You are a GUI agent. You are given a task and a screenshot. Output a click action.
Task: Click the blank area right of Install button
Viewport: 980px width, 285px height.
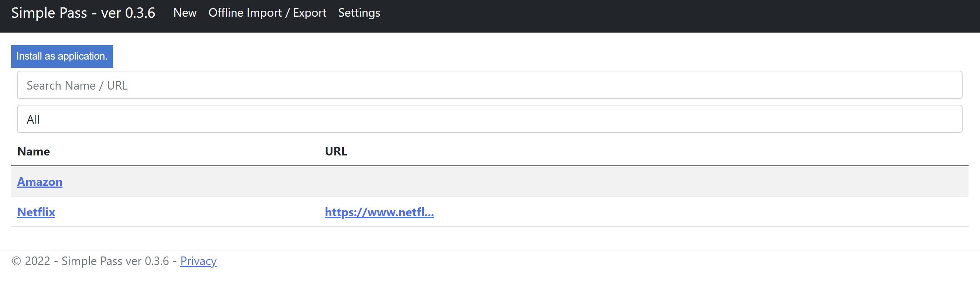tap(457, 56)
